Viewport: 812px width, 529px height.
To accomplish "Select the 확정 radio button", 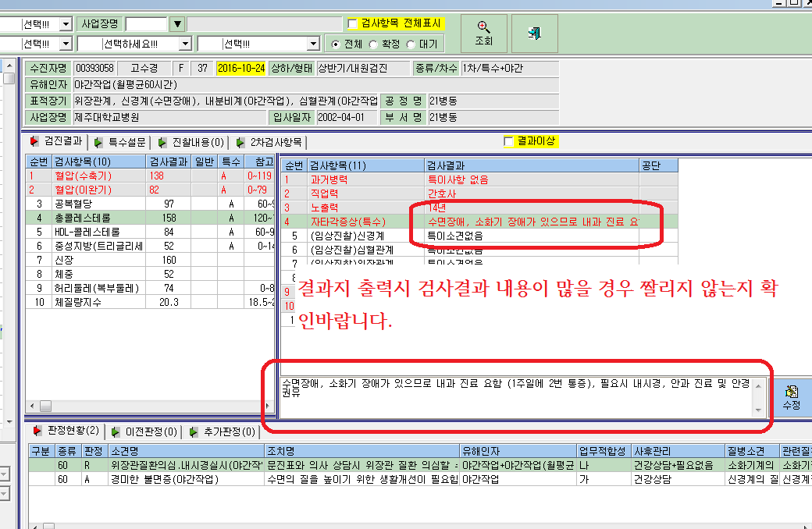I will [373, 44].
